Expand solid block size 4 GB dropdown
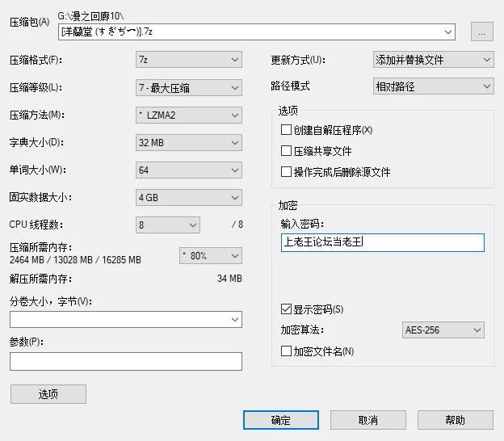The image size is (504, 441). (188, 197)
